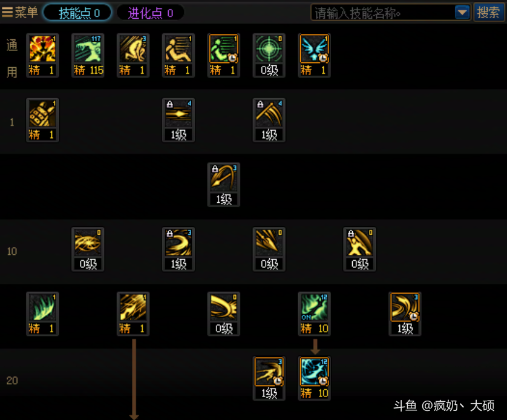Select the 进化点 0 tab

(151, 13)
